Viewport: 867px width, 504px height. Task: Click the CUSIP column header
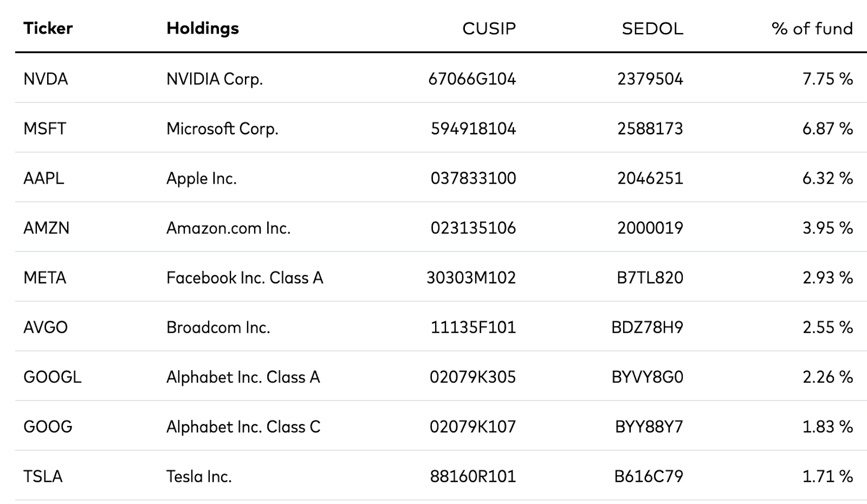(489, 28)
